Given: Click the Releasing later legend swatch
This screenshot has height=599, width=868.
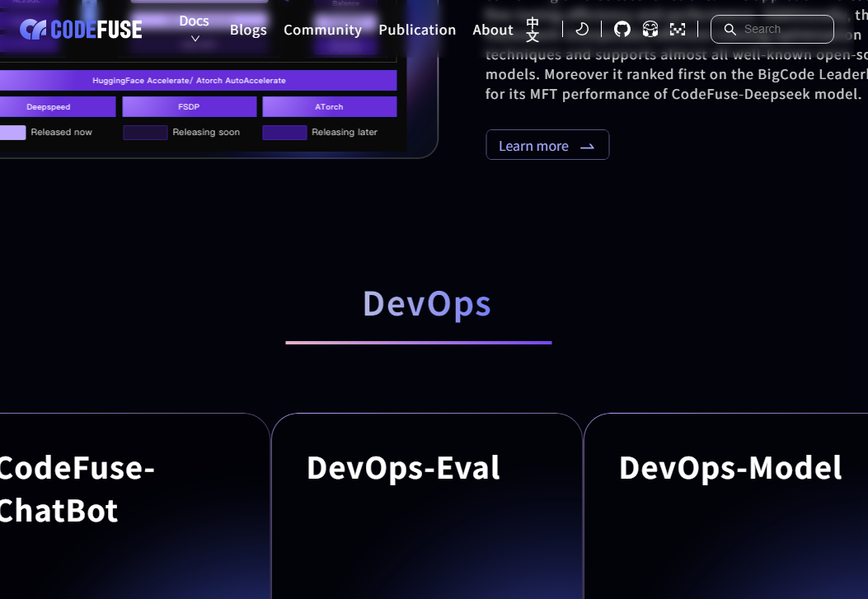Looking at the screenshot, I should coord(284,132).
